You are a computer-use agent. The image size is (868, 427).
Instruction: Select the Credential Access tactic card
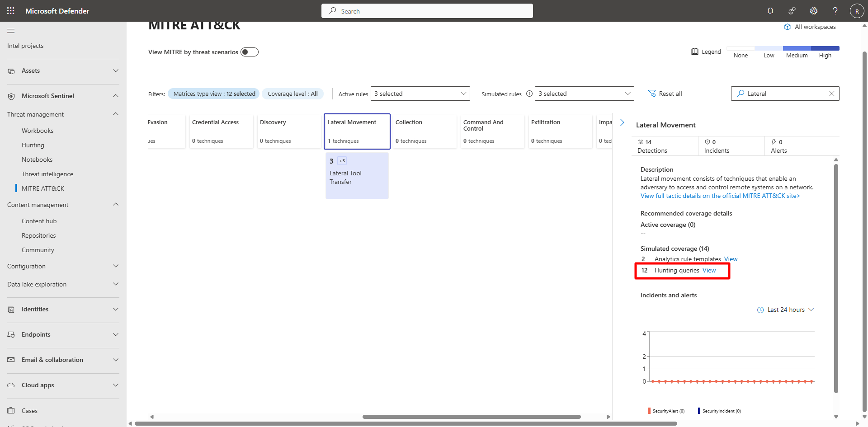(x=221, y=131)
